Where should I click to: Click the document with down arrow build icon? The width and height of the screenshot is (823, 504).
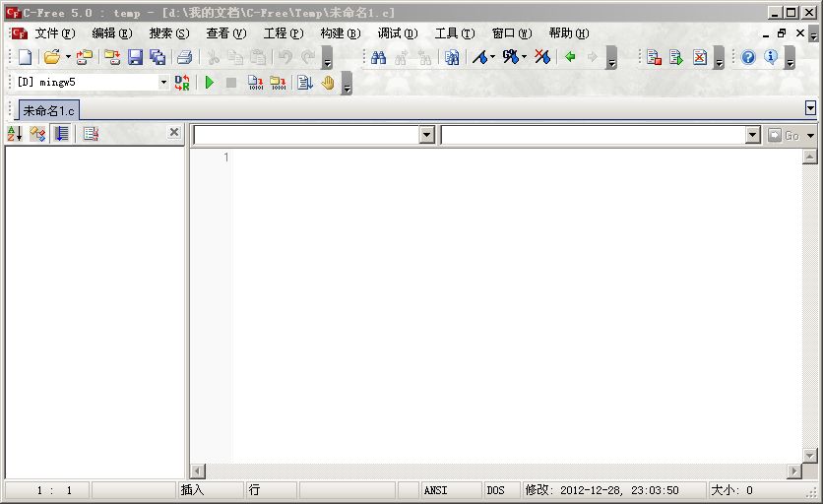point(305,83)
